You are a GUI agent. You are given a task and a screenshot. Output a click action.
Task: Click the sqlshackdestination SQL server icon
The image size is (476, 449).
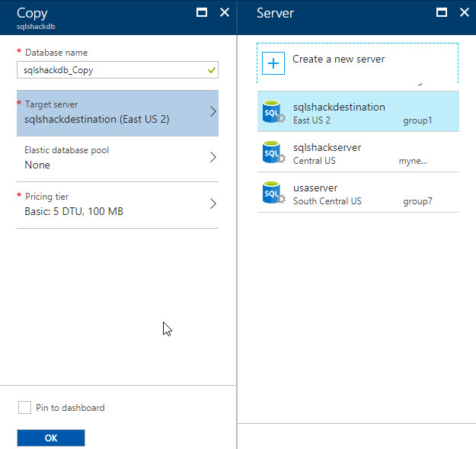(273, 112)
